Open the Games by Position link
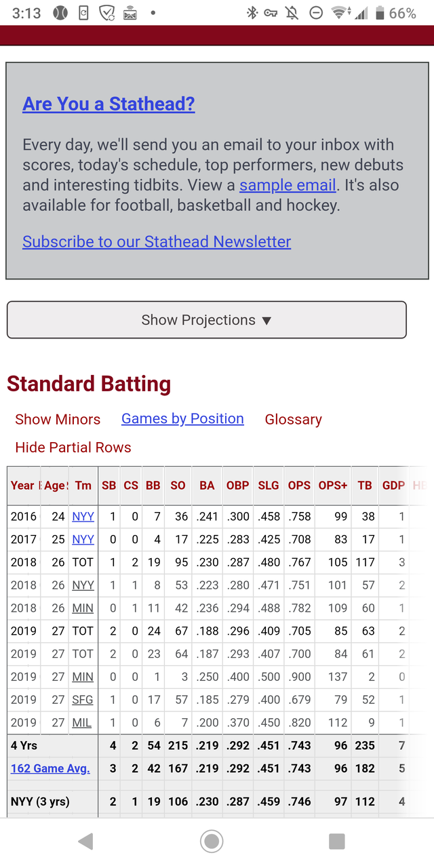This screenshot has height=868, width=434. 182,419
